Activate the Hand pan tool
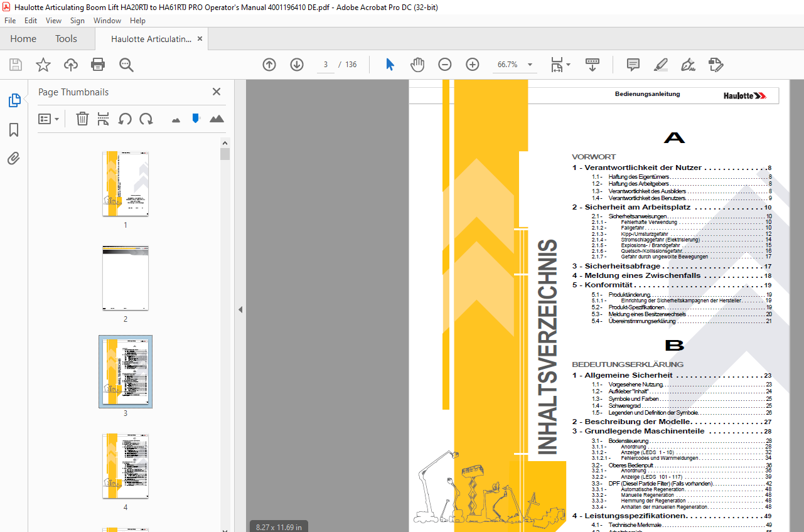The width and height of the screenshot is (804, 532). tap(417, 65)
